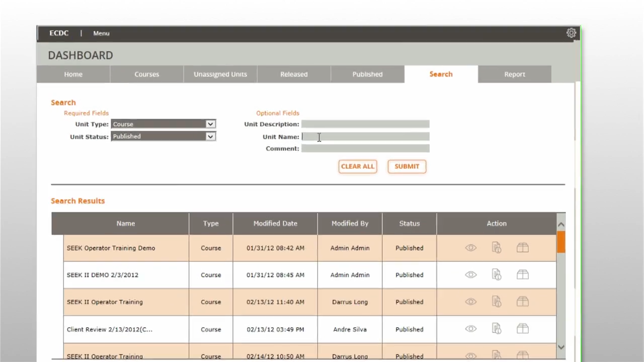This screenshot has width=644, height=362.
Task: Click package icon for SEEK II DEMO 2/3/2012
Action: tap(523, 275)
